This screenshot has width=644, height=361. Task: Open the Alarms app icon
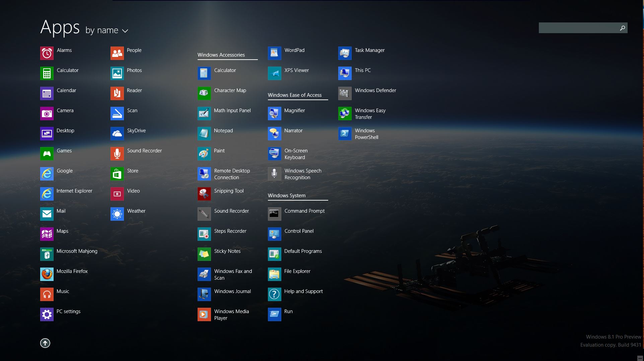click(47, 53)
